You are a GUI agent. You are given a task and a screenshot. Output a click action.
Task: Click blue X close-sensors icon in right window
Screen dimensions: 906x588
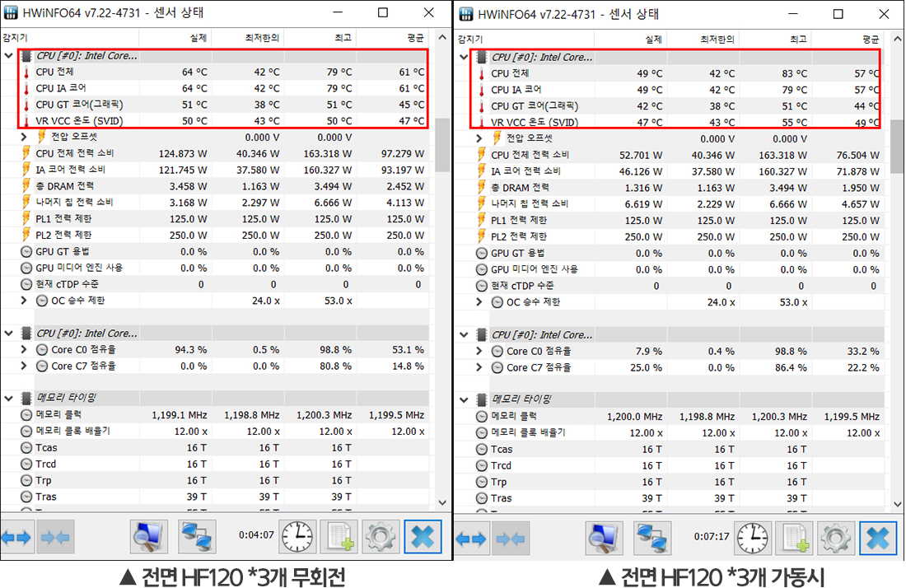878,539
